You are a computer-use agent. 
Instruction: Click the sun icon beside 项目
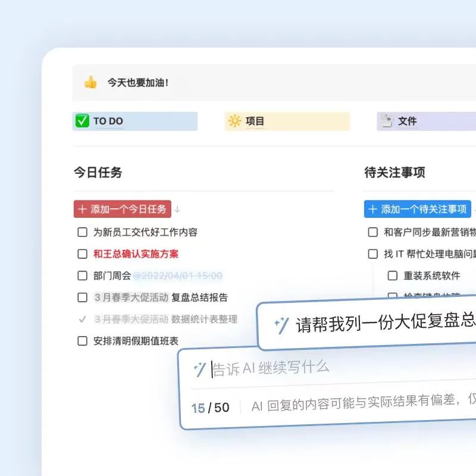coord(234,121)
